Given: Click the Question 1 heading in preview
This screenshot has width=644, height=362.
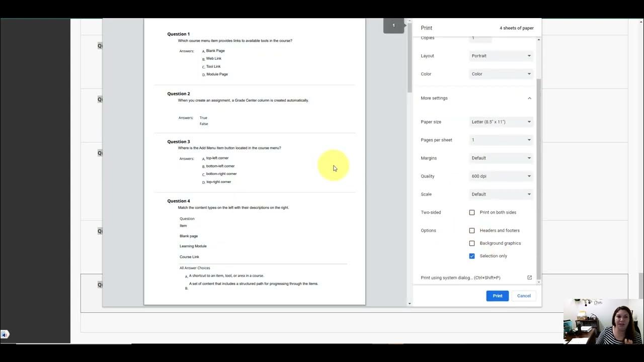Looking at the screenshot, I should (x=179, y=34).
